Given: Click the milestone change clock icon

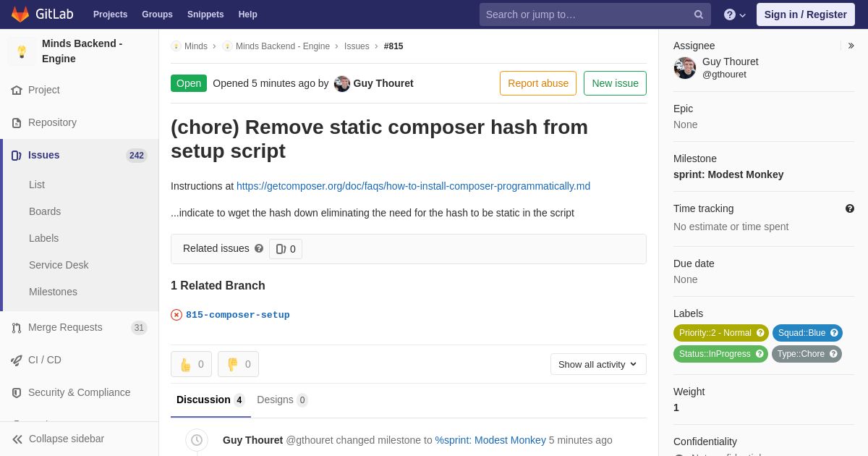Looking at the screenshot, I should point(197,440).
